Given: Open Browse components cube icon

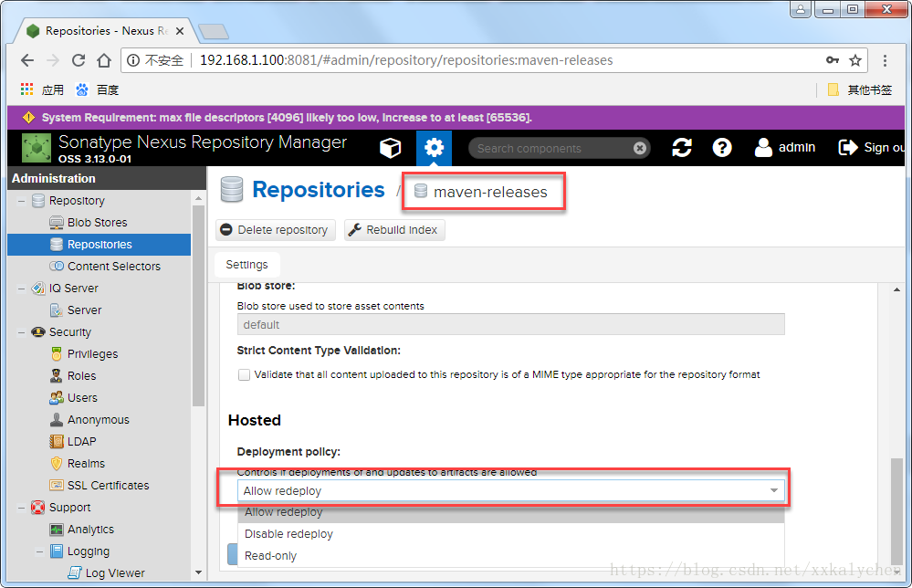Looking at the screenshot, I should [391, 148].
